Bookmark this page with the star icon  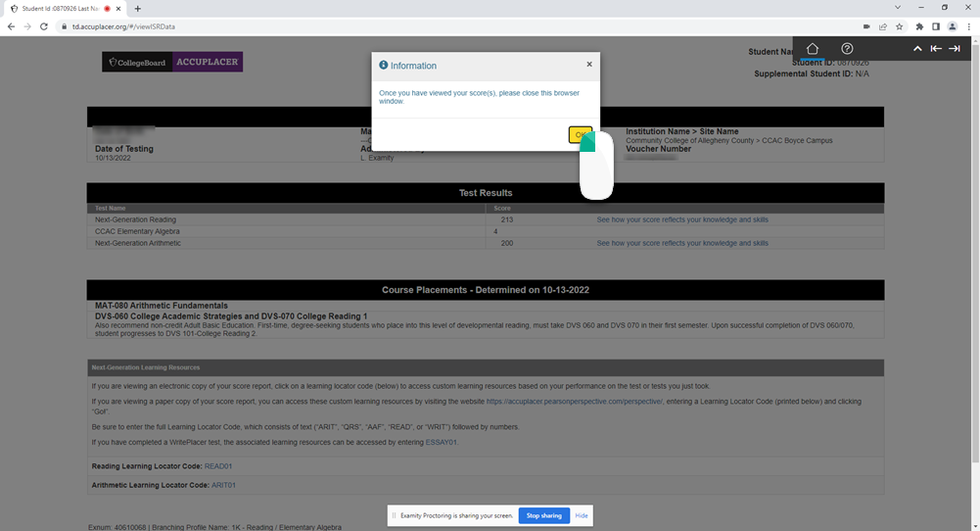pos(900,26)
